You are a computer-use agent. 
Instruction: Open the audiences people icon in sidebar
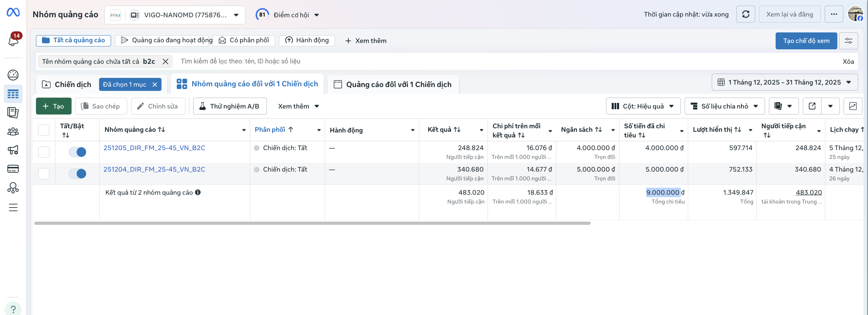point(13,131)
